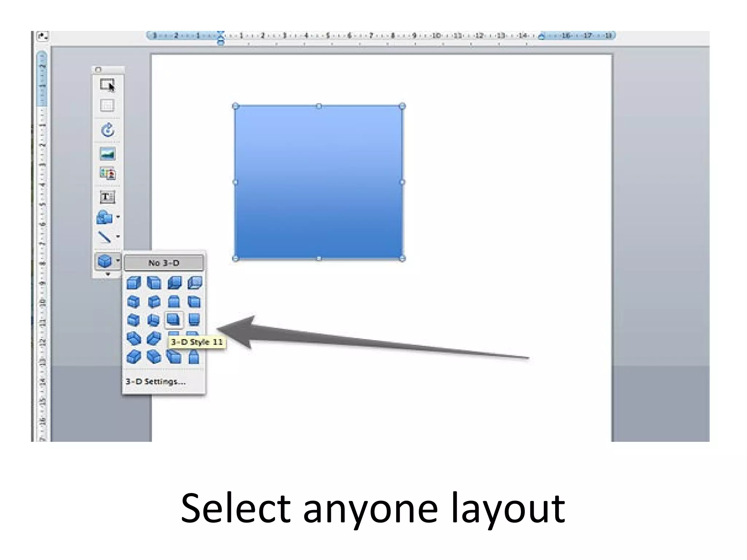
Task: Open the lines dropdown arrow
Action: tap(118, 236)
